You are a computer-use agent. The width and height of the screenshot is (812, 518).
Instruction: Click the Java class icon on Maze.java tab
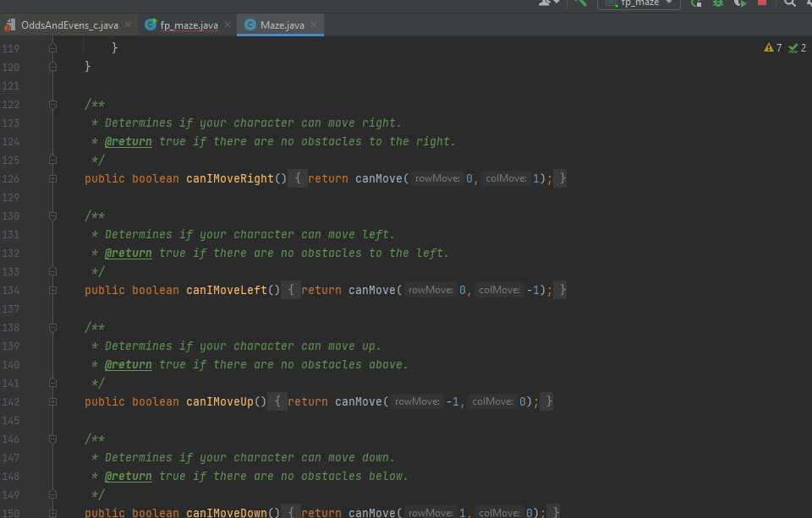pos(250,25)
